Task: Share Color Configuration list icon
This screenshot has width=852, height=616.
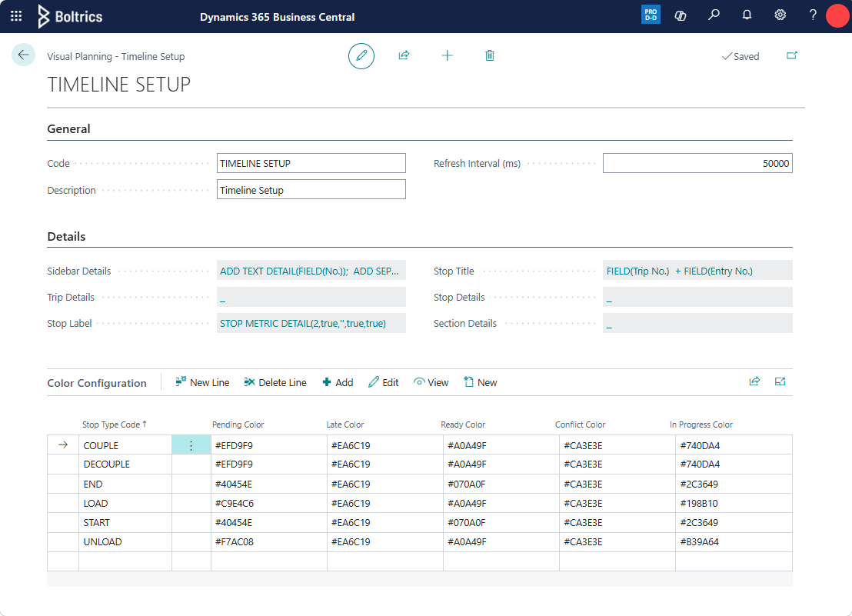Action: pyautogui.click(x=754, y=381)
